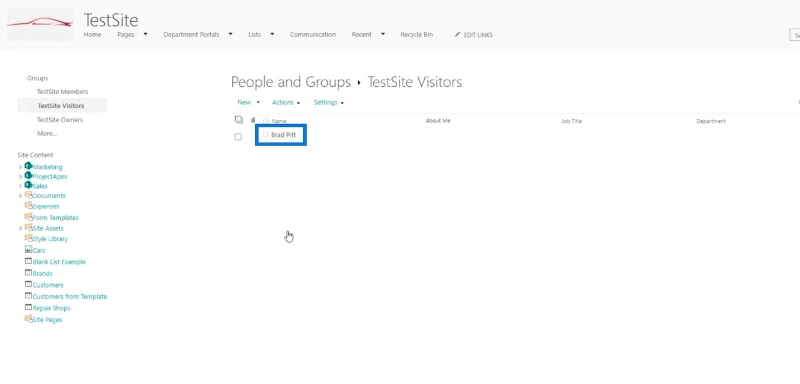800x384 pixels.
Task: Open the Blank List Example link
Action: [x=59, y=262]
